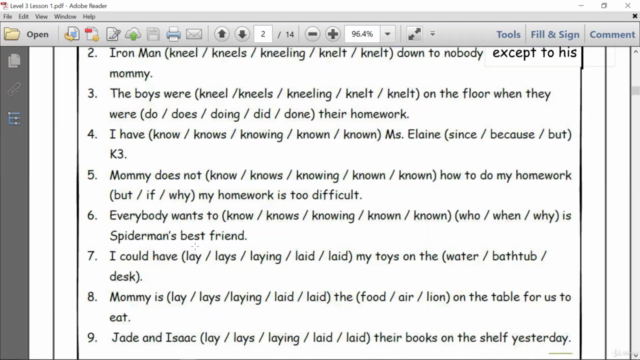Click the text 'except to his'

point(534,53)
